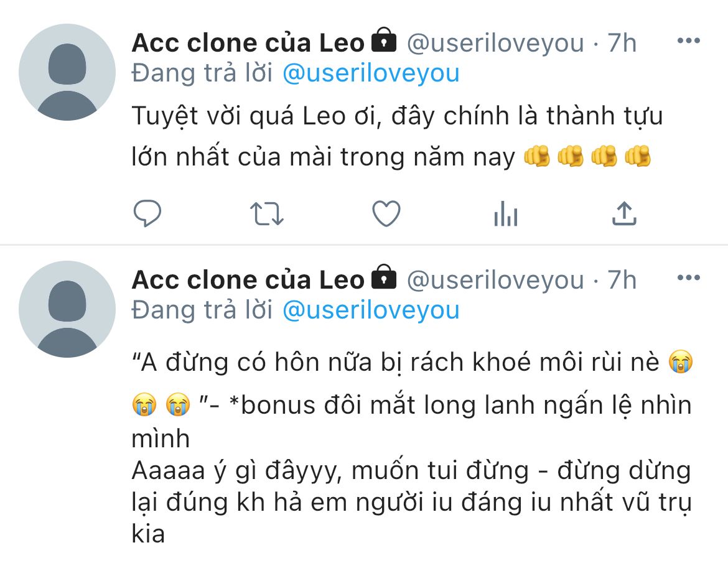The image size is (728, 563).
Task: View analytics of the first tweet
Action: (505, 215)
